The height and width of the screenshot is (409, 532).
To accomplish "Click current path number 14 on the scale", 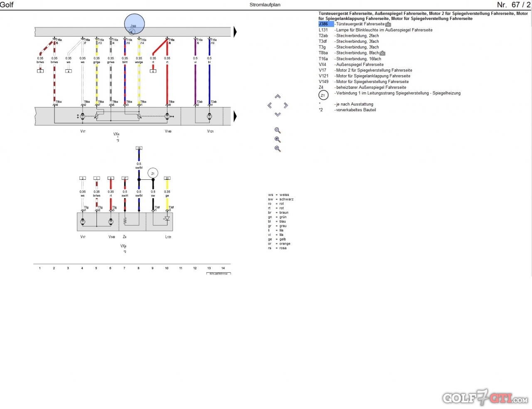I will (x=223, y=268).
